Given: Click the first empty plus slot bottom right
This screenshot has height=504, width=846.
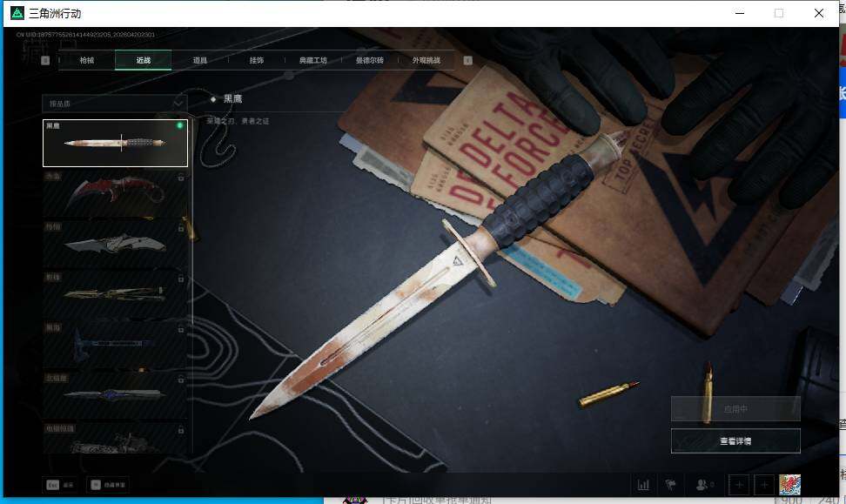Looking at the screenshot, I should click(x=738, y=485).
